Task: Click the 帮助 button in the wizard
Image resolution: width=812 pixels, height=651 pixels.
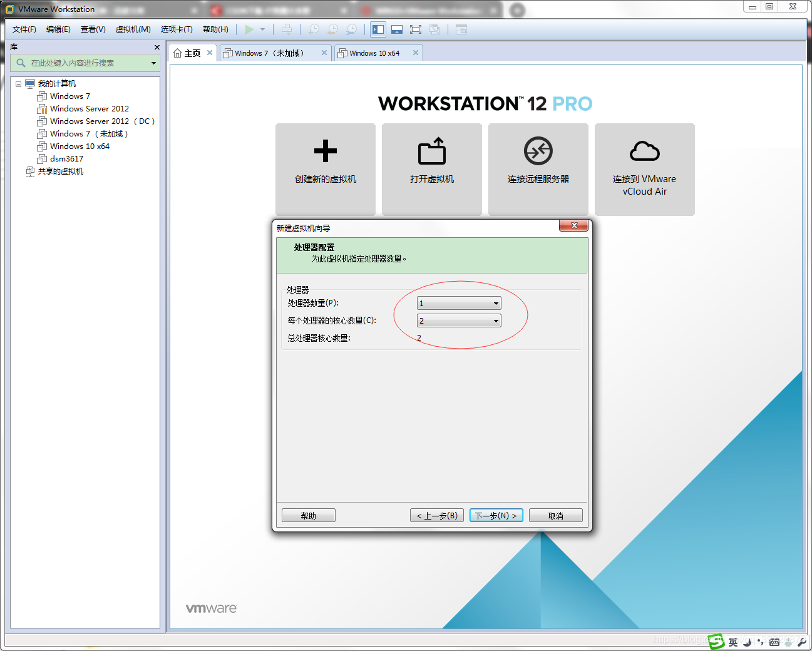Action: pyautogui.click(x=309, y=515)
